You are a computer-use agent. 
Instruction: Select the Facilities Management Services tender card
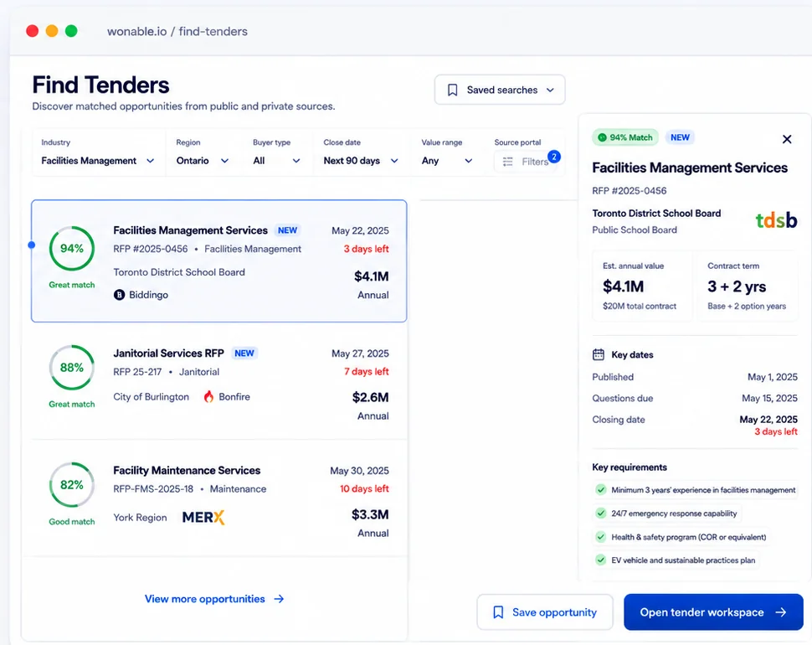(219, 261)
